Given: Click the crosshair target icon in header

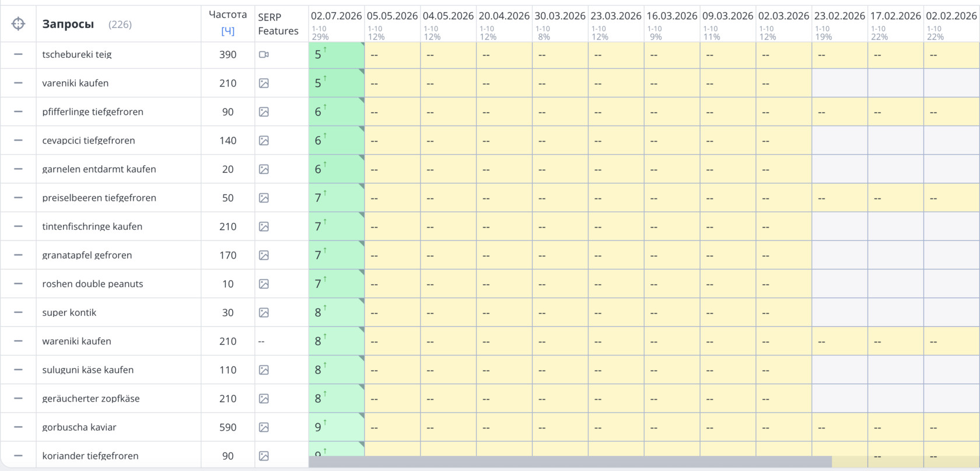Looking at the screenshot, I should [18, 24].
